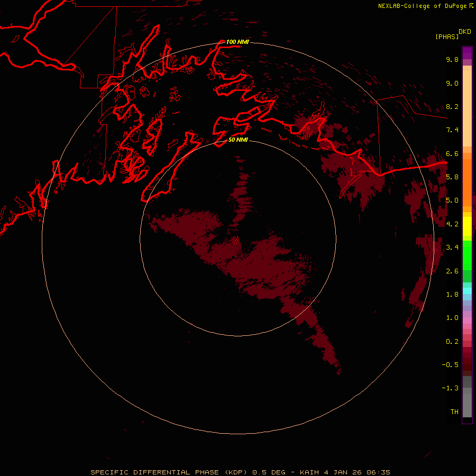Click the cyan segment of the color bar
Screen dimensions: 476x476
point(467,291)
